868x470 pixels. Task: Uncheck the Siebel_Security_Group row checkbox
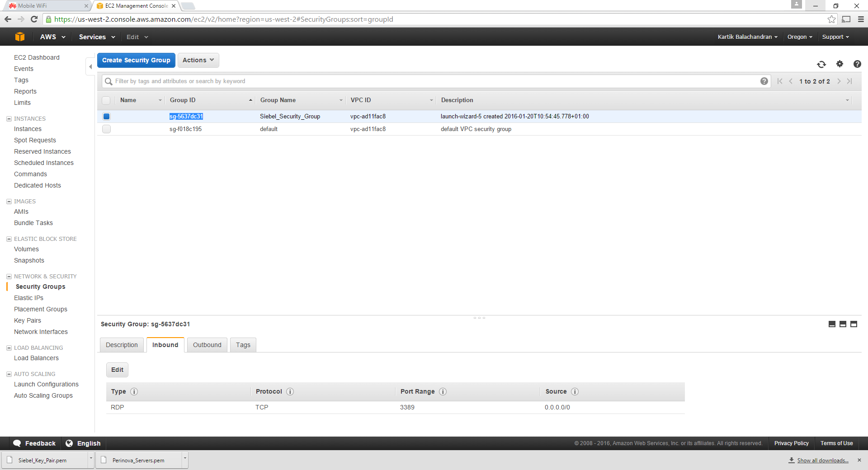tap(106, 117)
